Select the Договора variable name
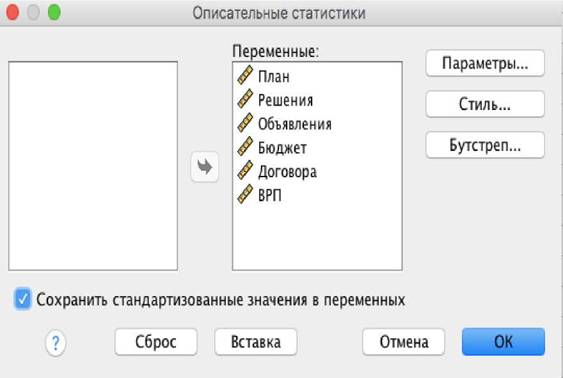563x378 pixels. tap(287, 172)
